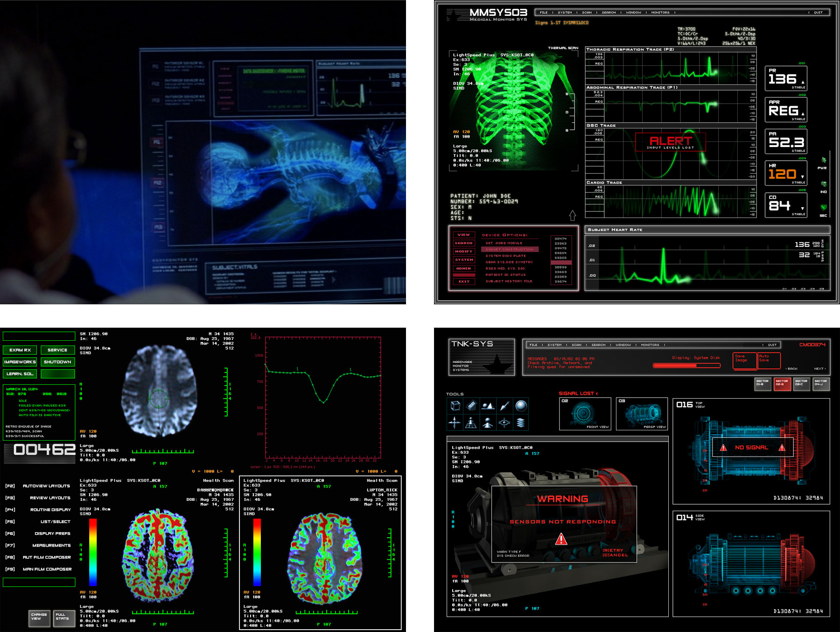Click the EXAM RX button
The height and width of the screenshot is (632, 840).
(x=20, y=350)
